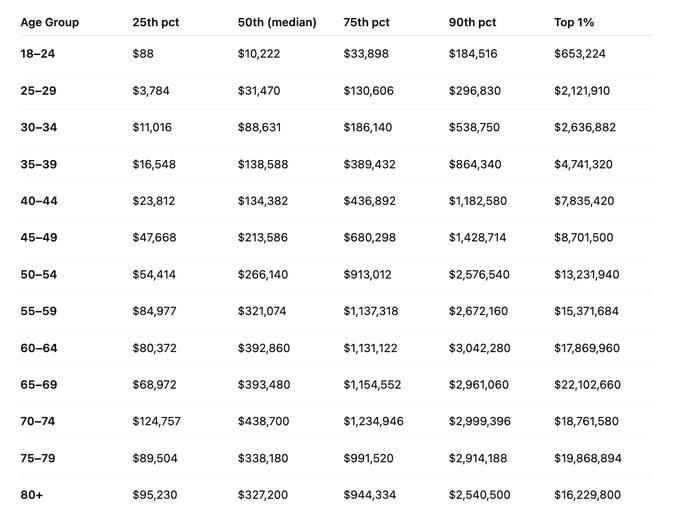Click the $186,140 75th percentile cell

coord(367,128)
